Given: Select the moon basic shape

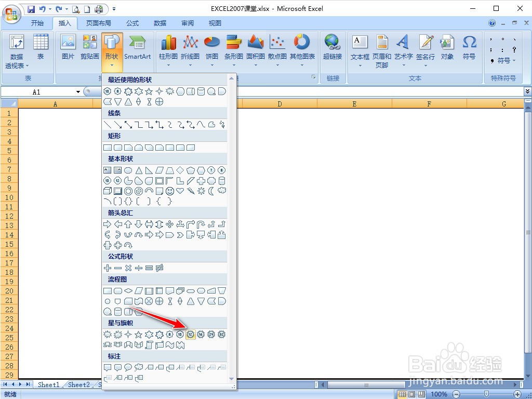Looking at the screenshot, I should (x=211, y=191).
